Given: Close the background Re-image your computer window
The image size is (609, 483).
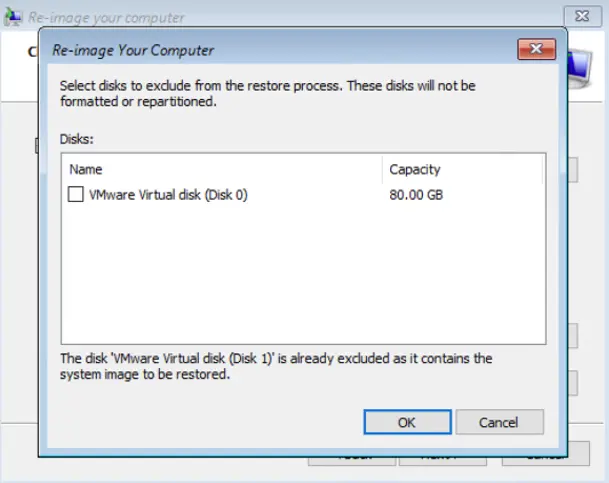Looking at the screenshot, I should click(x=579, y=16).
